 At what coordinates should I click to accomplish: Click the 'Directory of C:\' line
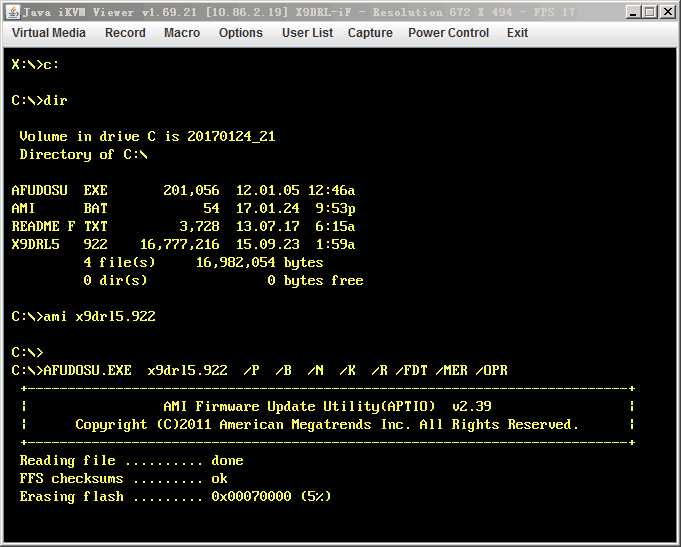click(83, 154)
